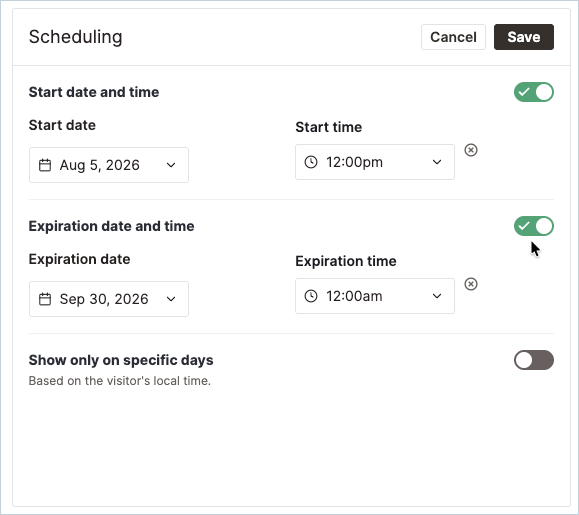Enable Show only on specific days

(534, 360)
